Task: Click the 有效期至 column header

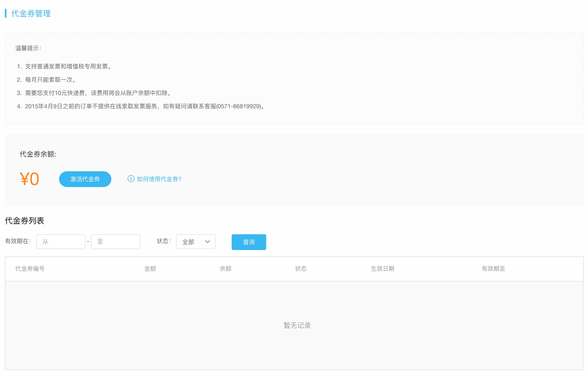Action: tap(493, 269)
